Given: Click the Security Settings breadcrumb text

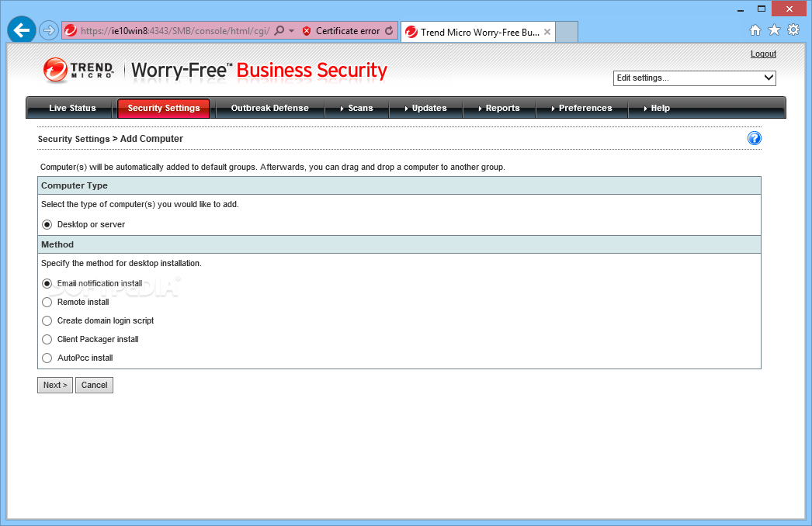Looking at the screenshot, I should [x=74, y=140].
